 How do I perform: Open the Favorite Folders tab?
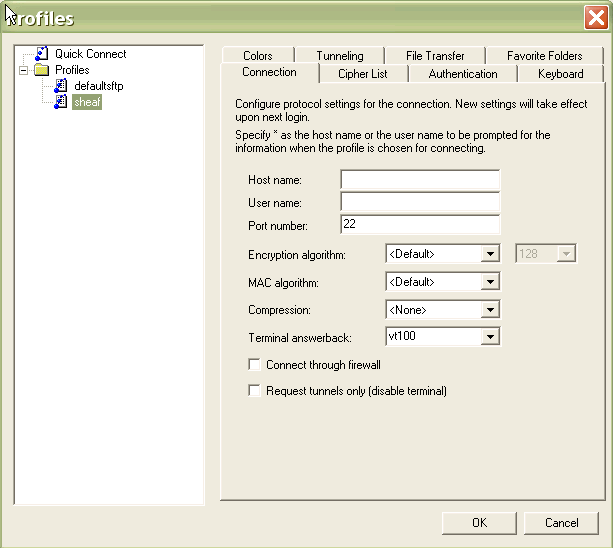tap(544, 56)
